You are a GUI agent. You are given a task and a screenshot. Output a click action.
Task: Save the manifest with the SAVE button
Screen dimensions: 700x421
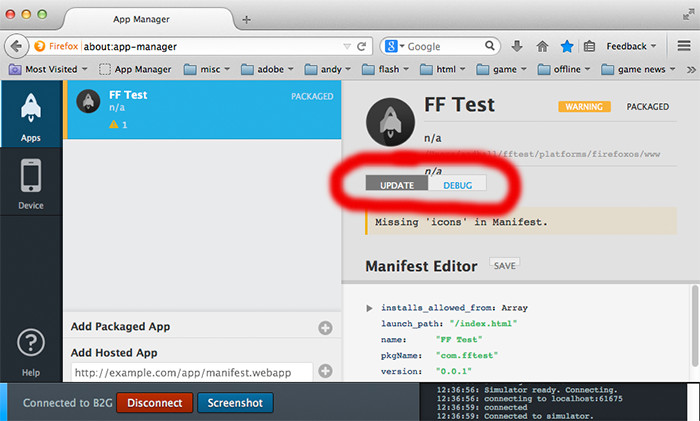click(504, 265)
